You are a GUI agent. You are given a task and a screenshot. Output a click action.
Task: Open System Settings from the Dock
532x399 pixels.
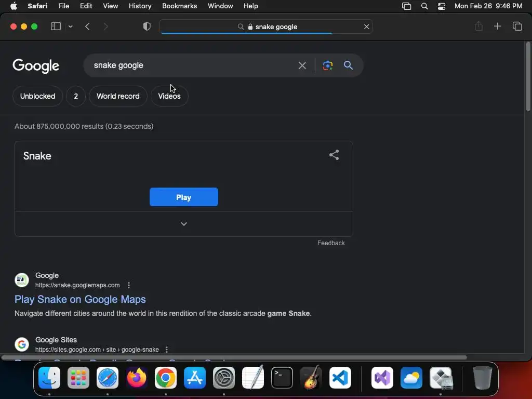point(224,378)
